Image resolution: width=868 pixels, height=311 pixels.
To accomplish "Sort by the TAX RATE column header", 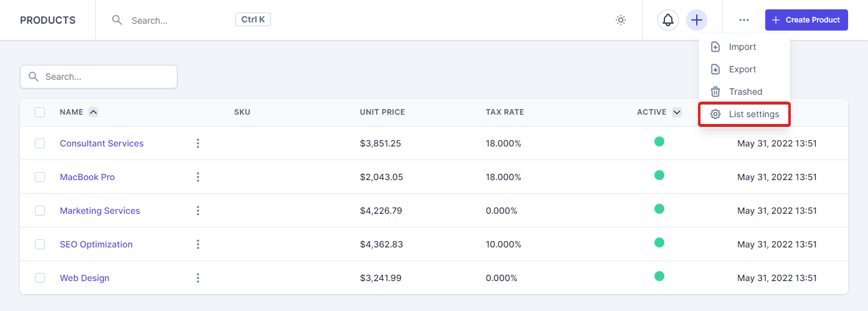I will tap(505, 112).
